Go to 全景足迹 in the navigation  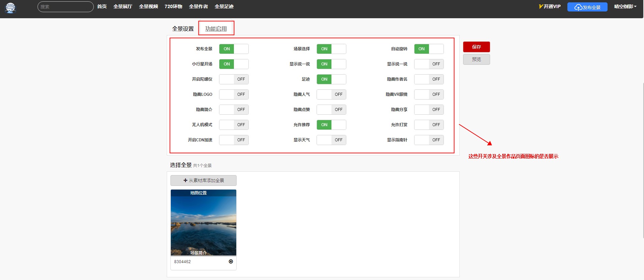coord(224,6)
